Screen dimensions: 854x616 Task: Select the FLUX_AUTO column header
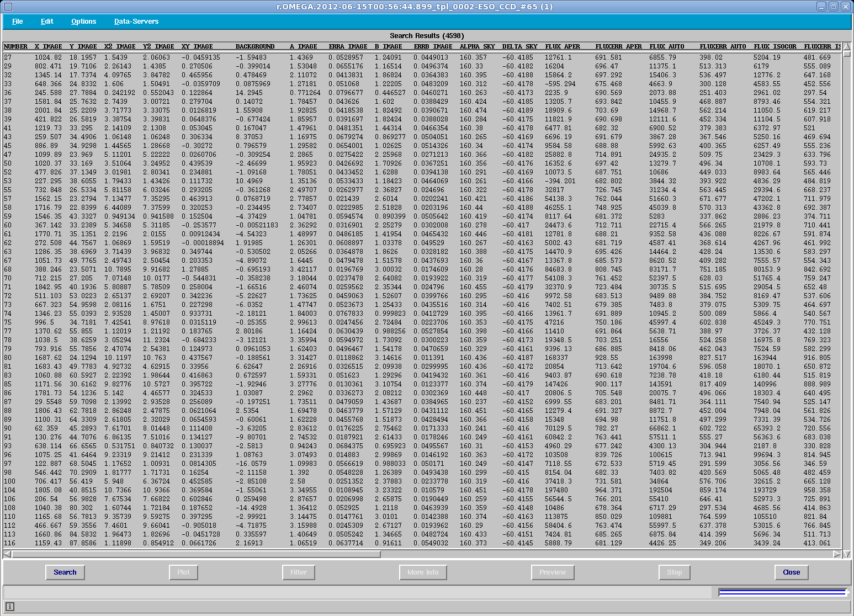666,46
